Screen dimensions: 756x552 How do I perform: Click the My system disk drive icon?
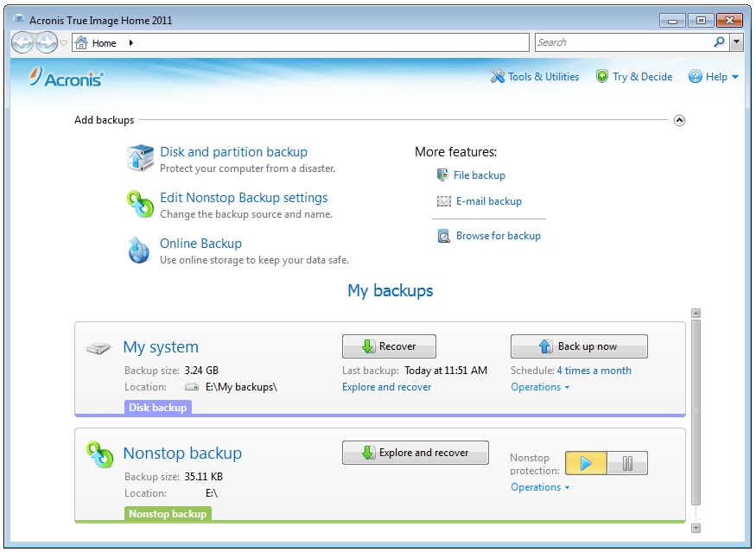pos(98,347)
